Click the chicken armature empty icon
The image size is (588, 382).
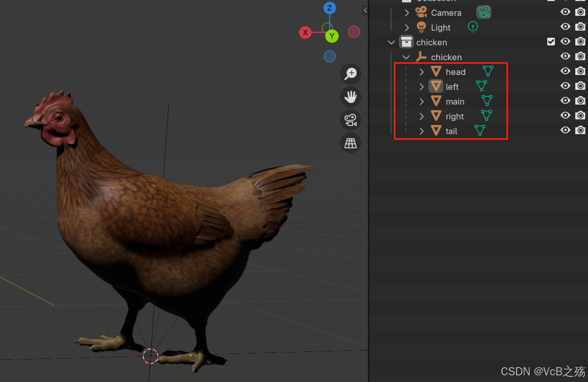(x=421, y=57)
